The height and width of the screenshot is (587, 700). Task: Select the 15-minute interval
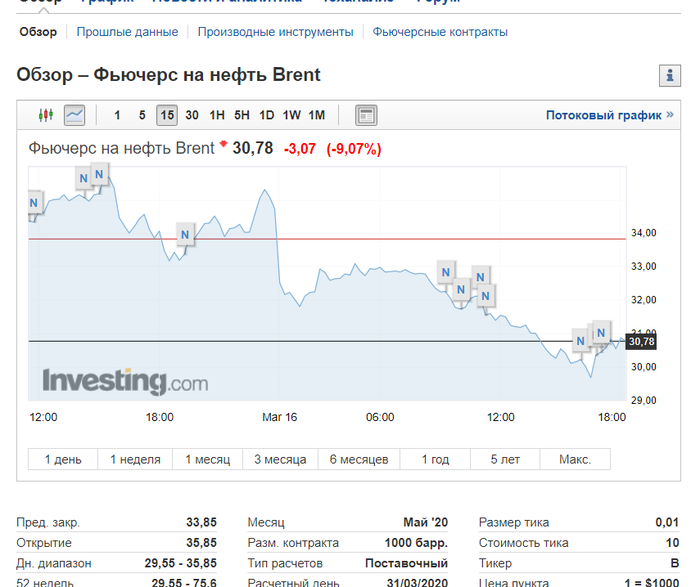[166, 115]
